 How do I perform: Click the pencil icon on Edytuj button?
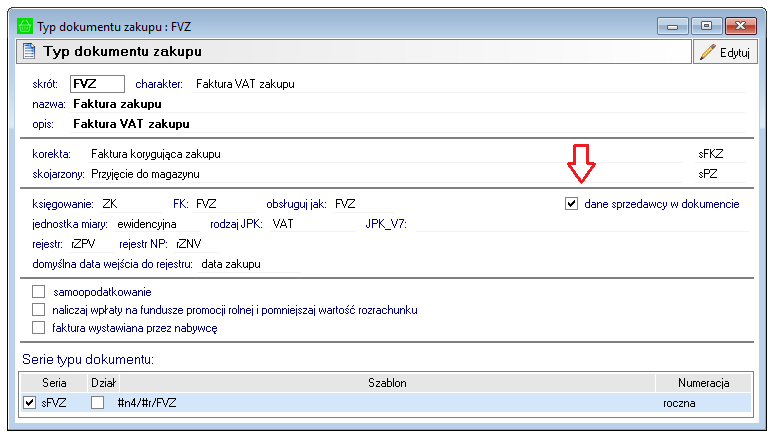[708, 51]
